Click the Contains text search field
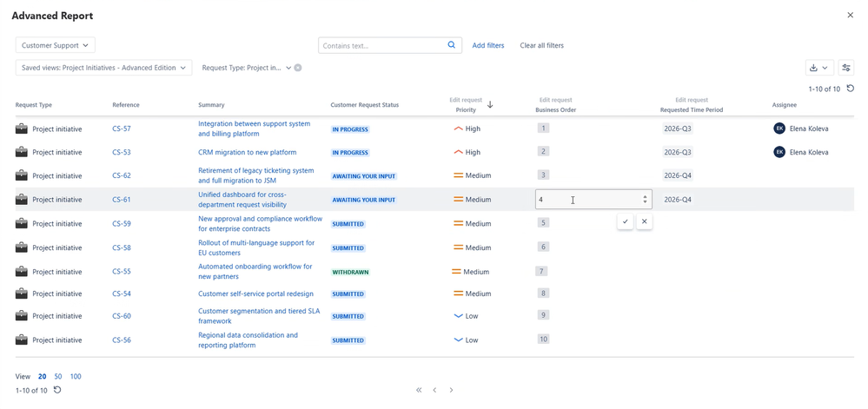The height and width of the screenshot is (409, 868). tap(382, 45)
